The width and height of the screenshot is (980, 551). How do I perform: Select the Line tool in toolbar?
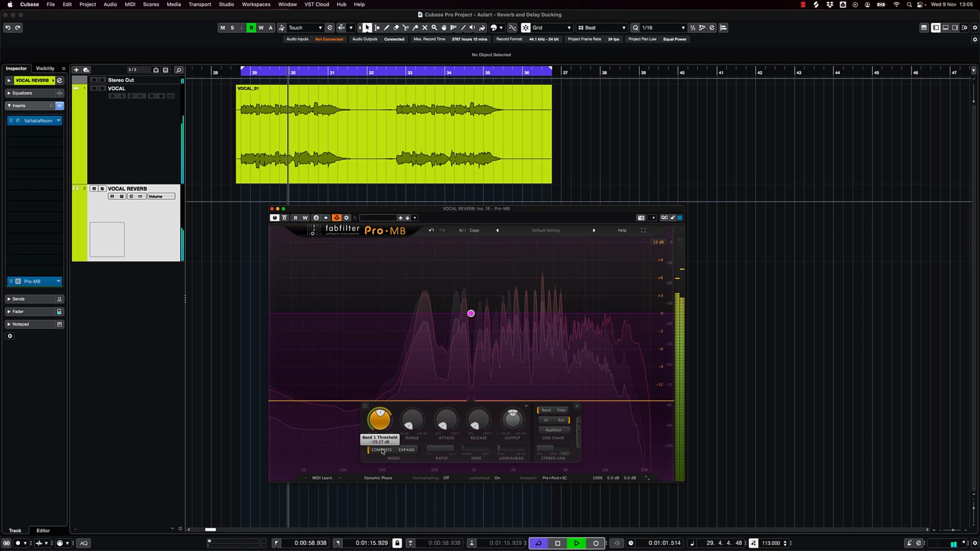tap(463, 28)
